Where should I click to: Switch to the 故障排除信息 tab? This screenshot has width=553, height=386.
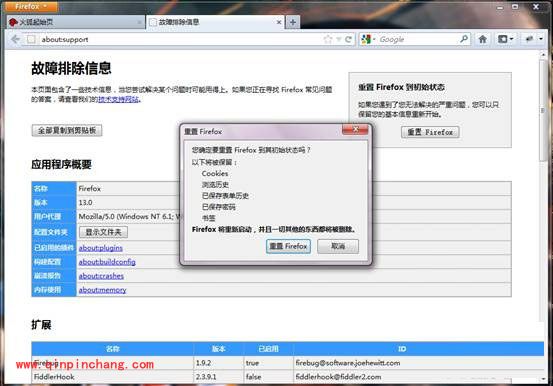215,22
